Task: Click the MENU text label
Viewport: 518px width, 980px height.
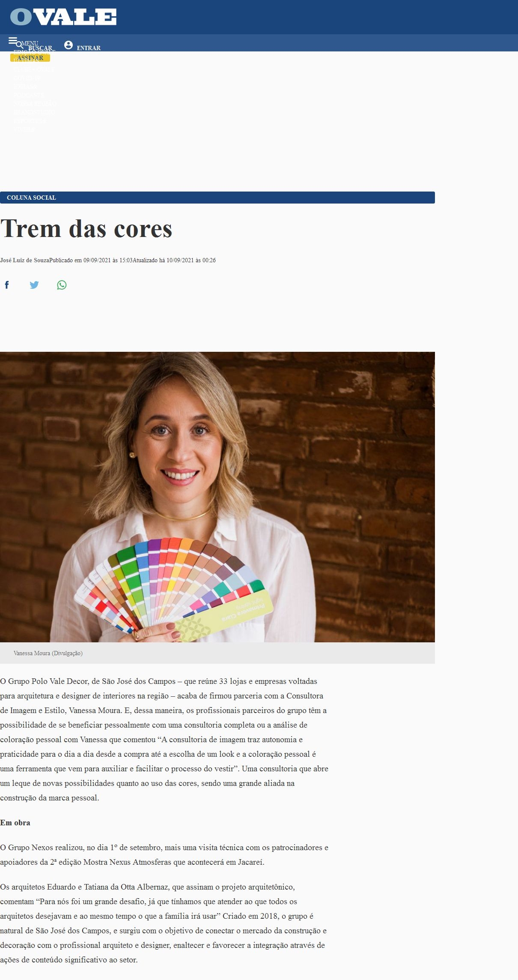Action: pyautogui.click(x=30, y=43)
